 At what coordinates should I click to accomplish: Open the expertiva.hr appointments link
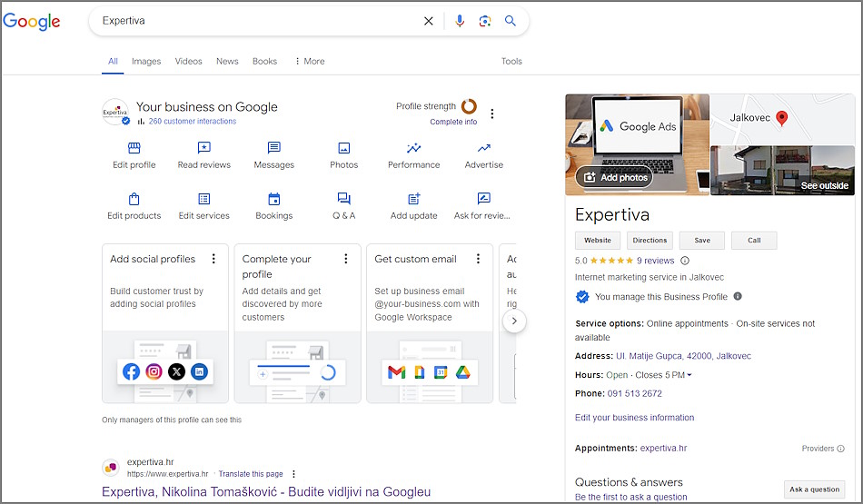pyautogui.click(x=663, y=448)
